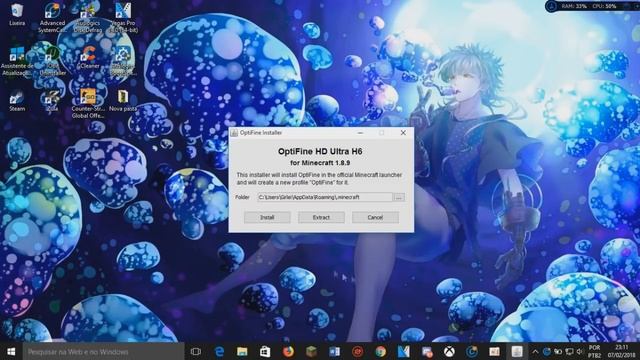Select the Advanced SystemCare desktop shortcut
The height and width of the screenshot is (360, 640).
52,18
